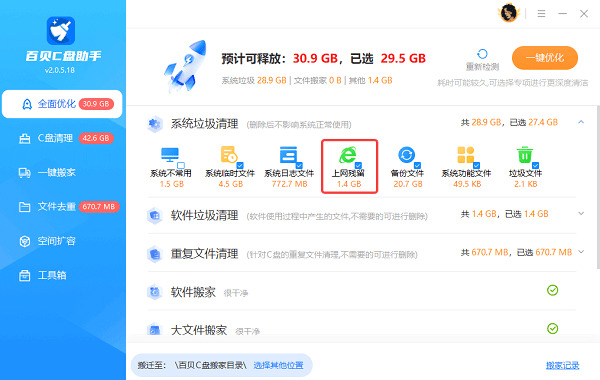The height and width of the screenshot is (380, 600).
Task: Click the 大文件搬家 section icon
Action: (155, 329)
